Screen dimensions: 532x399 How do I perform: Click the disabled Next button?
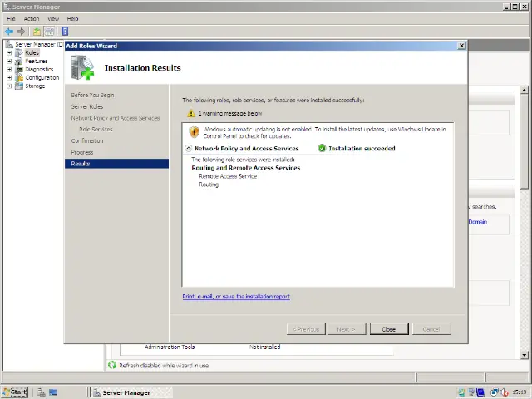347,329
